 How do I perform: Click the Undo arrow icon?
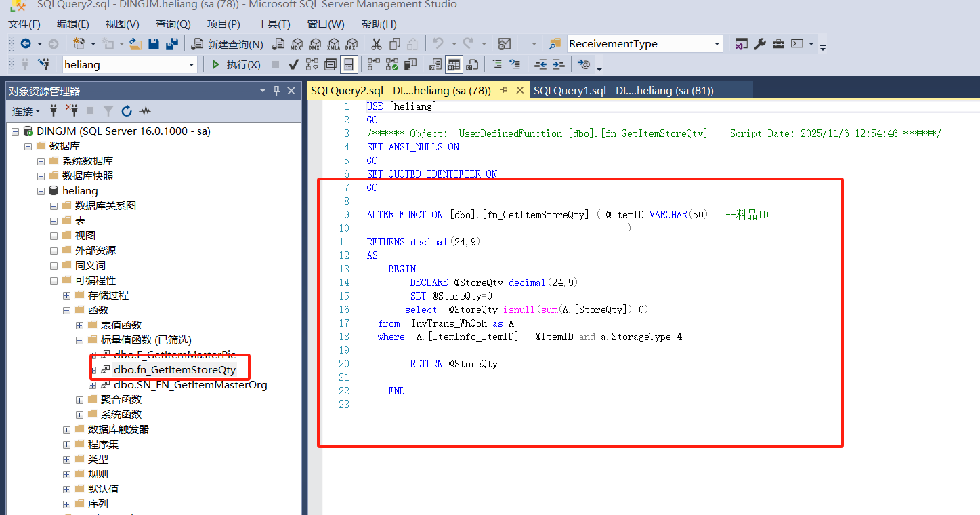tap(438, 43)
